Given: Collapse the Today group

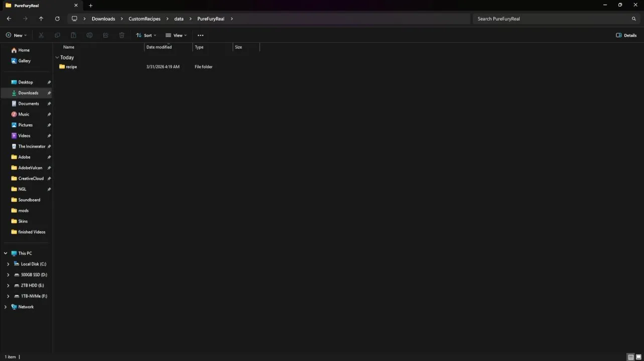Looking at the screenshot, I should pyautogui.click(x=57, y=58).
